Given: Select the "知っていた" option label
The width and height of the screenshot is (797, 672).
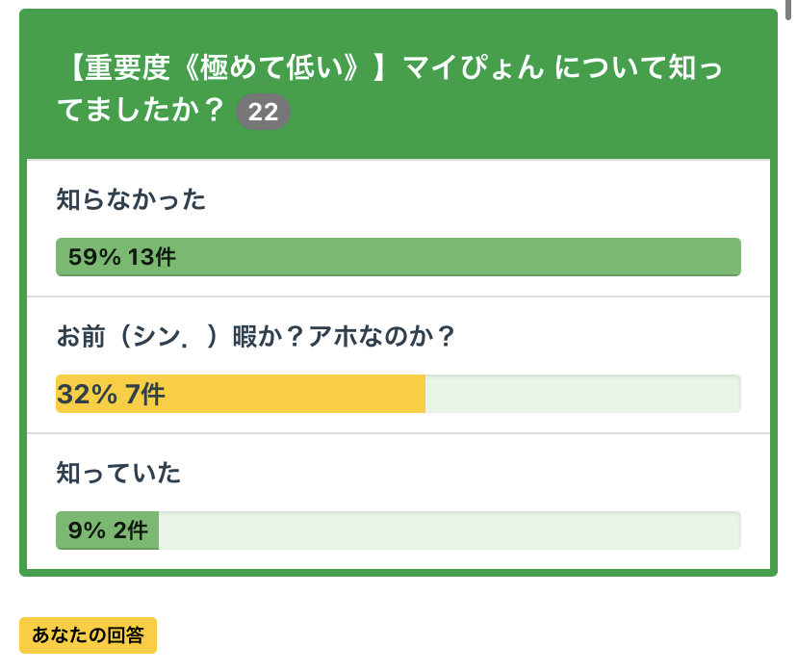Looking at the screenshot, I should (x=118, y=474).
